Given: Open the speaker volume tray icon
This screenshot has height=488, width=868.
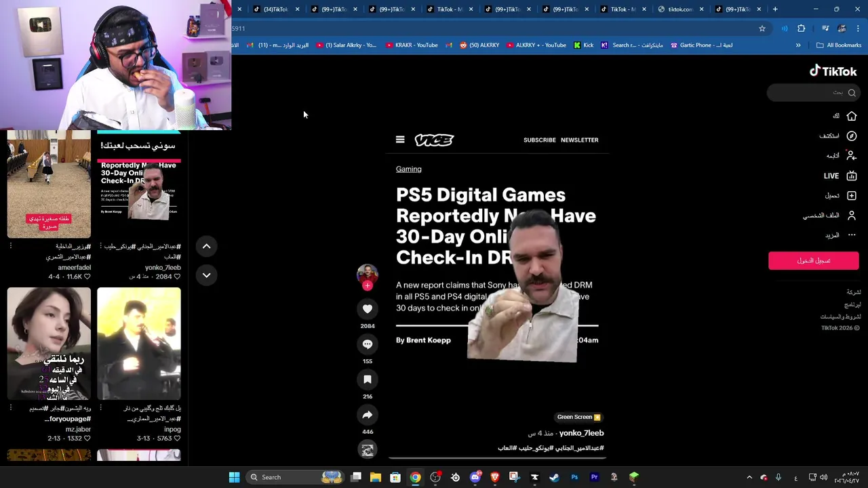Looking at the screenshot, I should pos(824,477).
